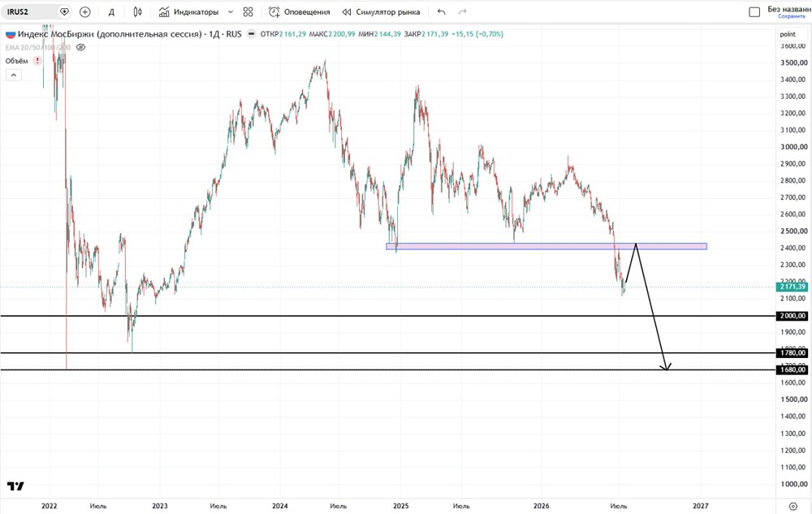The width and height of the screenshot is (812, 514).
Task: Open the indicator templates grid icon
Action: 248,12
